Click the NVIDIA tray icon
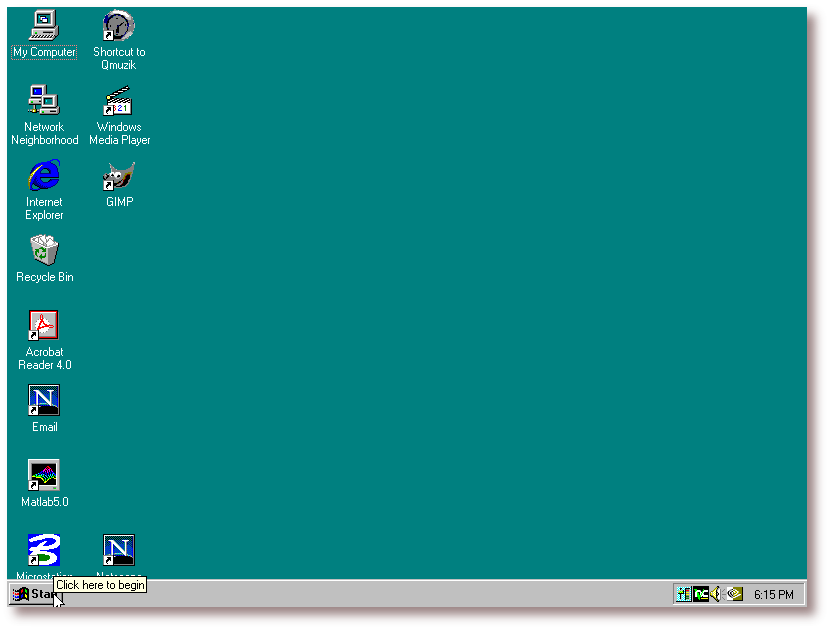Screen dimensions: 830x630 pyautogui.click(x=734, y=594)
